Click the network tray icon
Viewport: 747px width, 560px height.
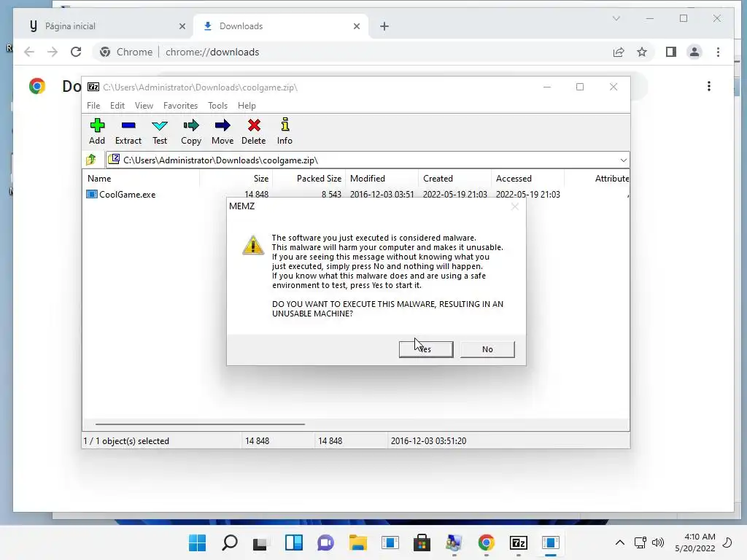coord(640,542)
